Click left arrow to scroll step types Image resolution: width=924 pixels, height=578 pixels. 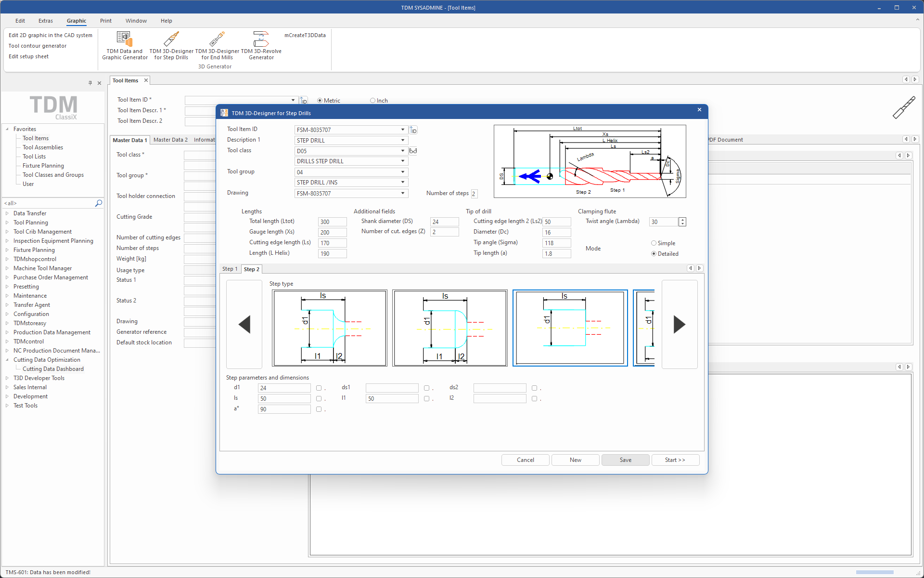coord(244,325)
